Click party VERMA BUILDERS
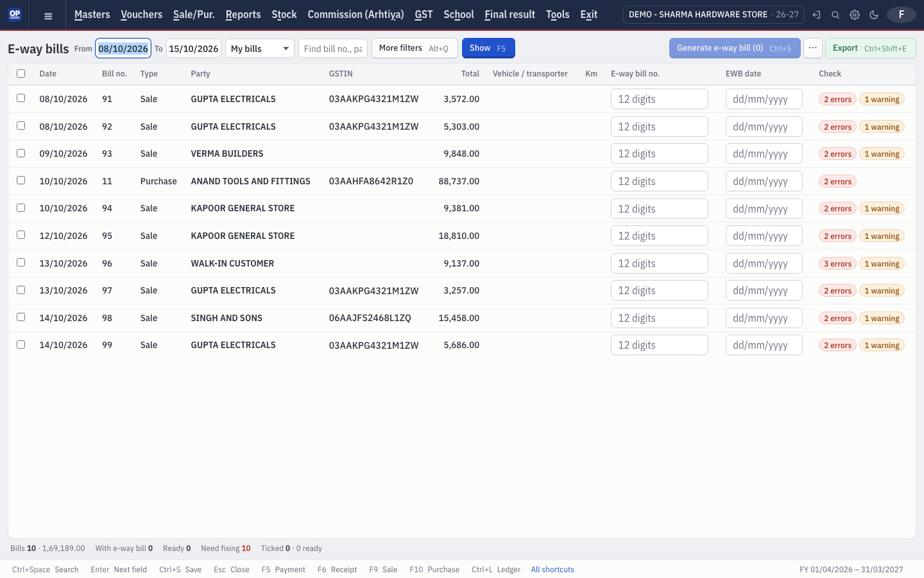Viewport: 924px width, 578px height. [227, 153]
